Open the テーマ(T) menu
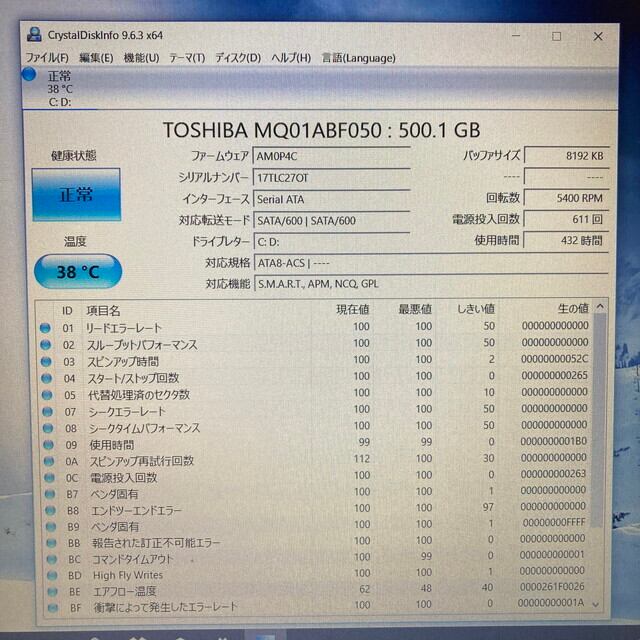 (187, 58)
